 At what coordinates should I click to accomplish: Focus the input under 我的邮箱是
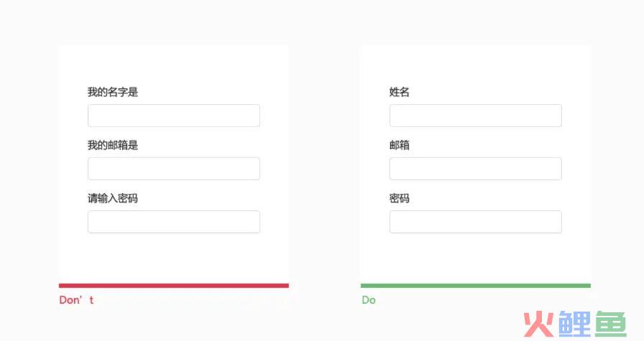(174, 169)
